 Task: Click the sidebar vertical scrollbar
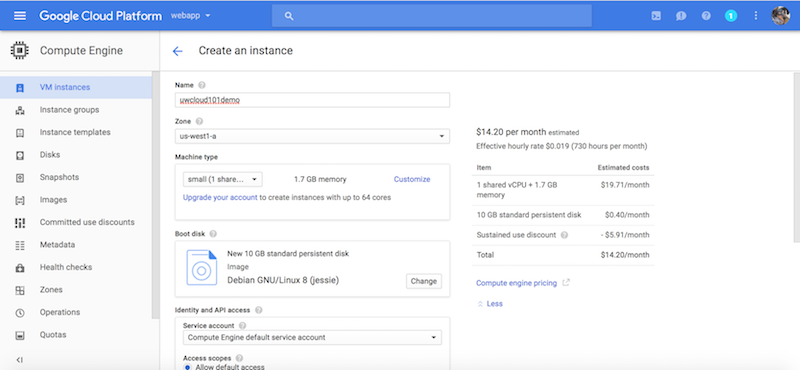(156, 196)
